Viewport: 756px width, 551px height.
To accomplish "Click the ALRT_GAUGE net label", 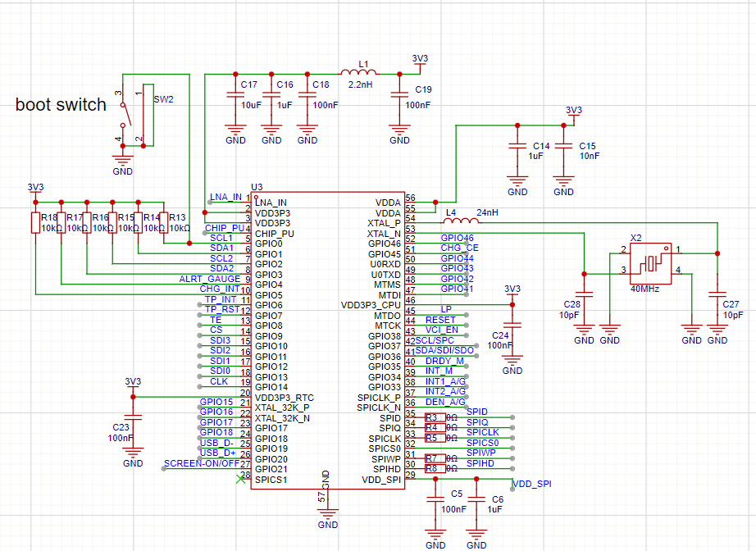I will tap(210, 279).
